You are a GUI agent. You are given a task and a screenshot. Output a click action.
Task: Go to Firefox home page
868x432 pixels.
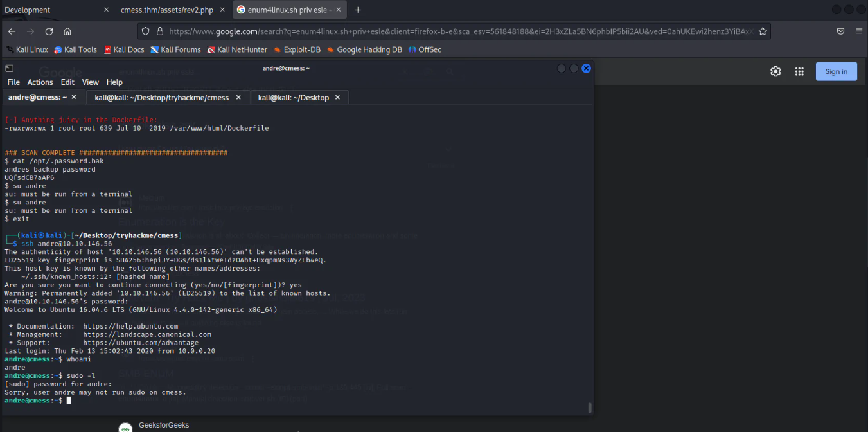(x=67, y=32)
